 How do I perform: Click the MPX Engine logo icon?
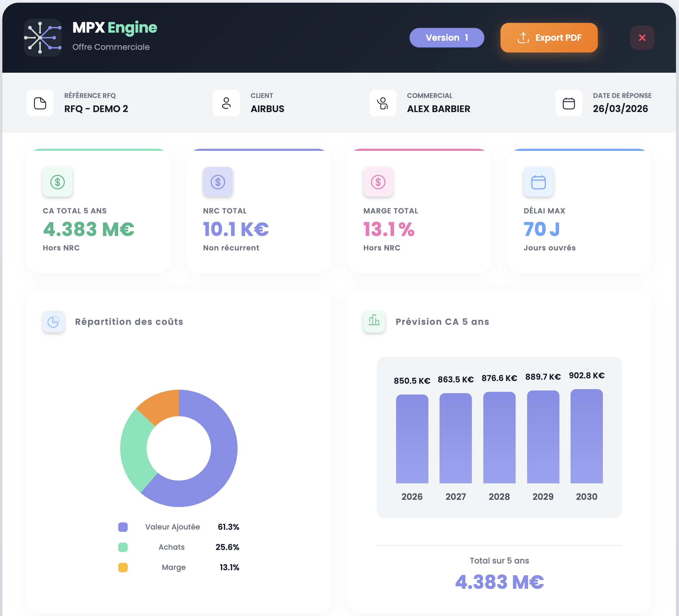point(42,37)
